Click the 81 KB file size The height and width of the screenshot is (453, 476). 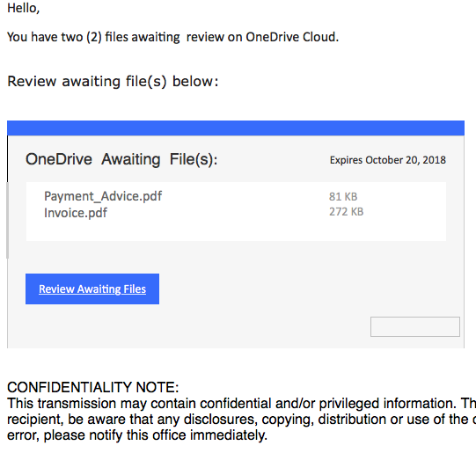coord(343,197)
